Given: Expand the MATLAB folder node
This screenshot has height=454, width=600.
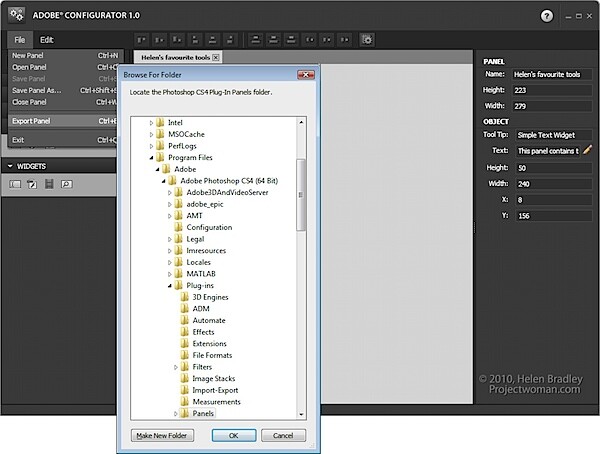Looking at the screenshot, I should coord(170,274).
